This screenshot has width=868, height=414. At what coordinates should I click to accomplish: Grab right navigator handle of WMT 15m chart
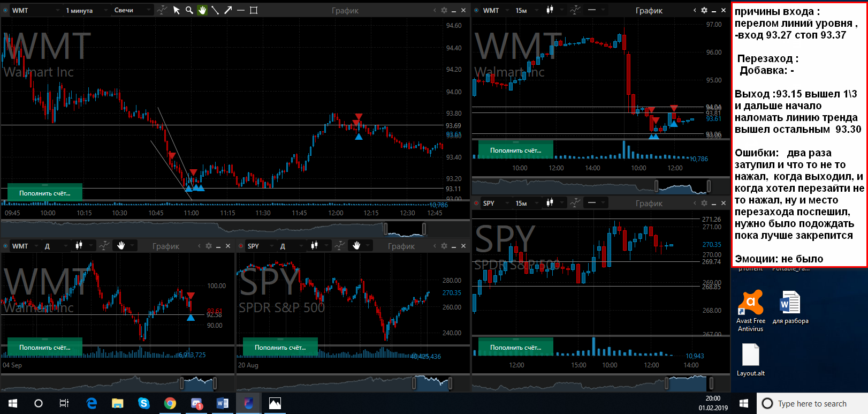pos(709,186)
